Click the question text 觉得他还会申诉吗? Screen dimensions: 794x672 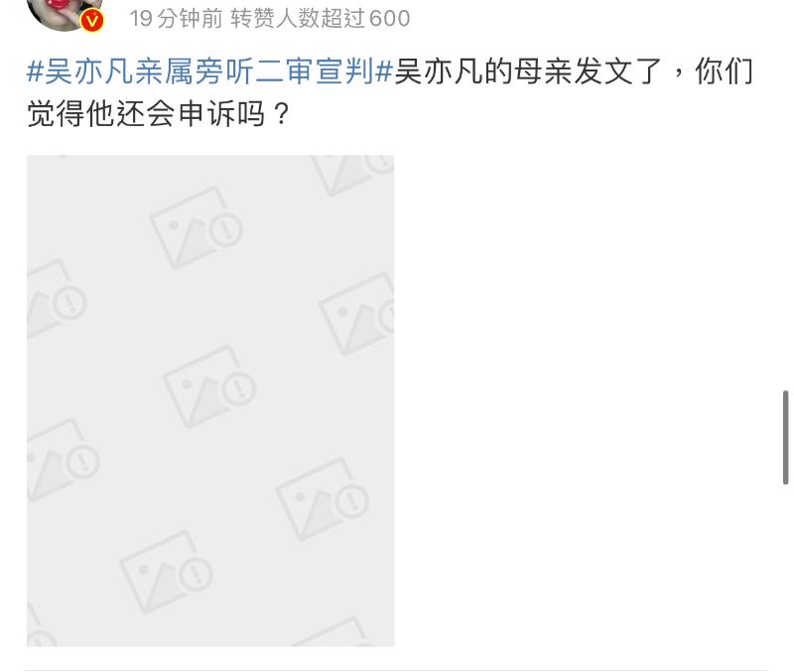coord(158,113)
